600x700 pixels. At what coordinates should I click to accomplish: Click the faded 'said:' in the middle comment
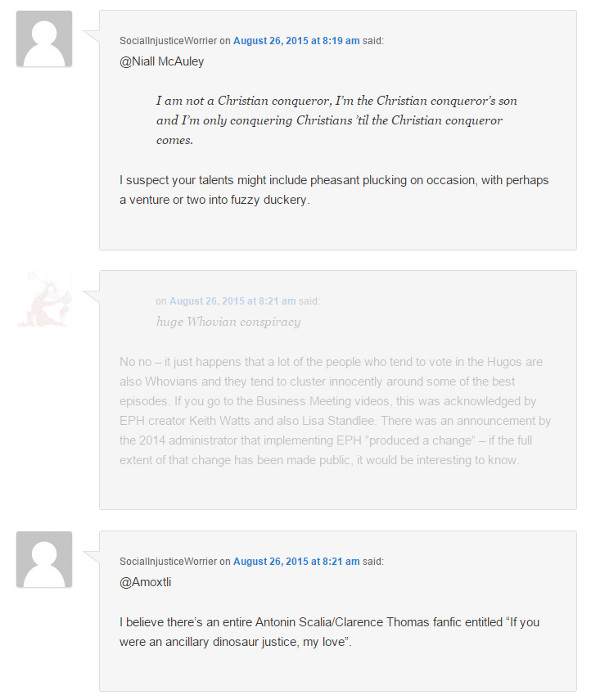309,301
